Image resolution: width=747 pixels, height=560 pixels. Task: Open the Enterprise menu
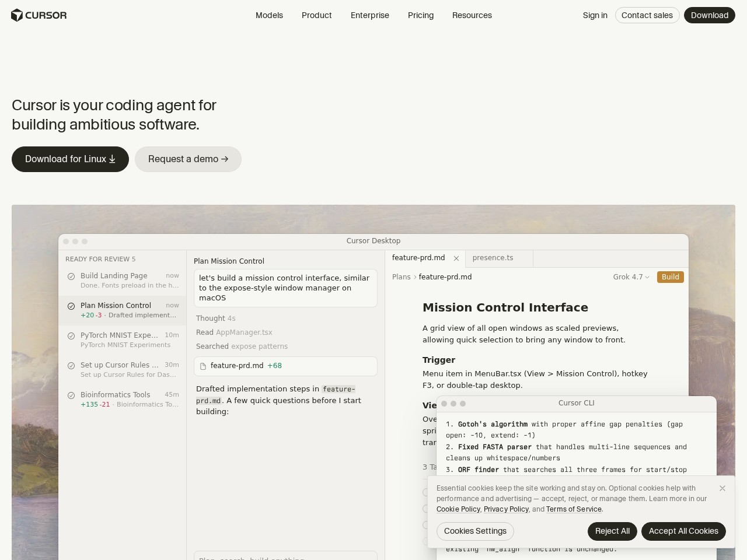click(370, 15)
